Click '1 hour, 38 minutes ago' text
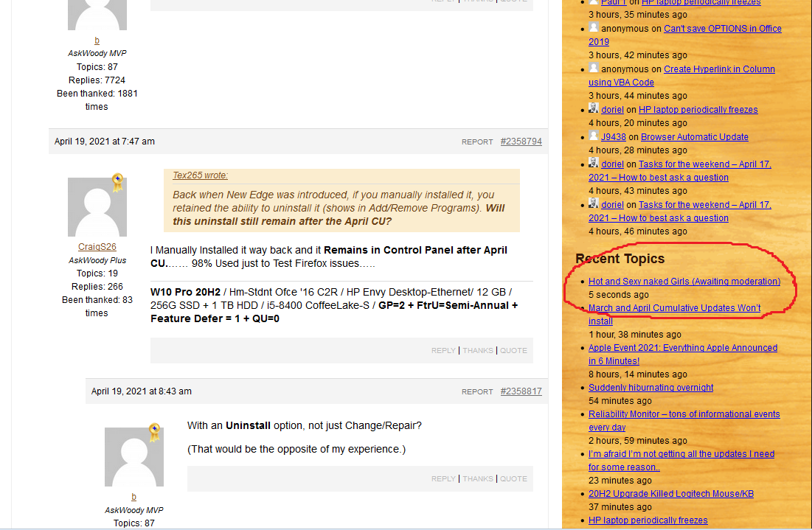 point(635,335)
